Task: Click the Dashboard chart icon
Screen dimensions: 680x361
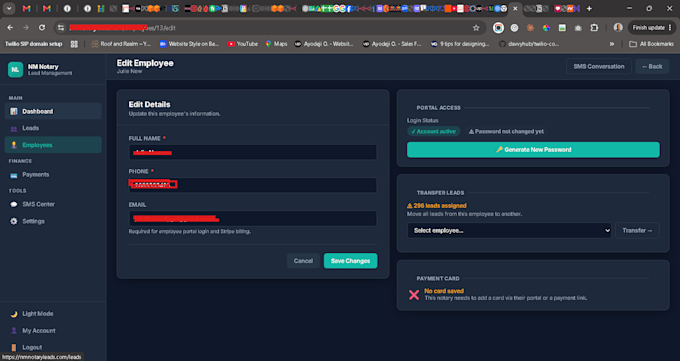Action: [14, 112]
